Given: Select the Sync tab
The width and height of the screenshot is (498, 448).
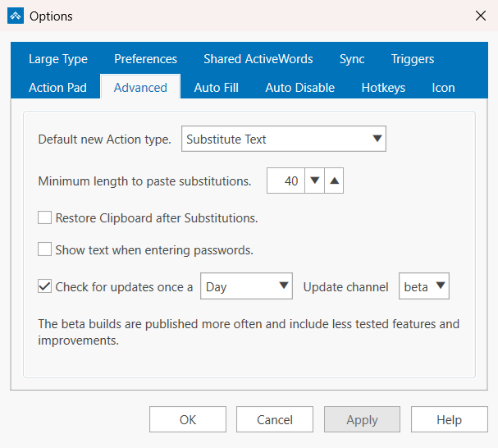Looking at the screenshot, I should click(x=352, y=59).
